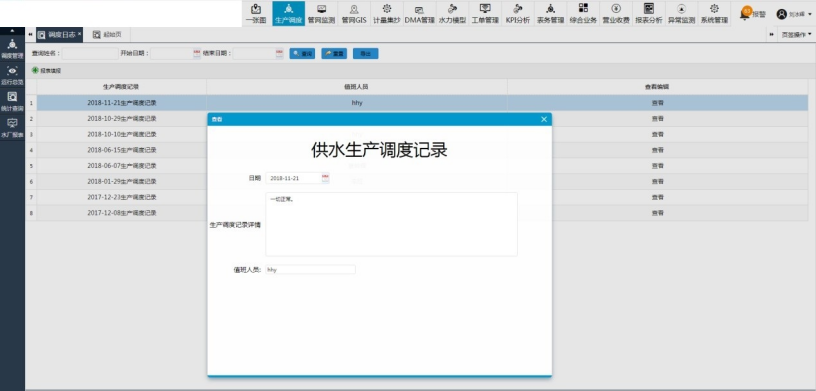This screenshot has width=816, height=391.
Task: Open the 页签操作 dropdown
Action: (x=796, y=34)
